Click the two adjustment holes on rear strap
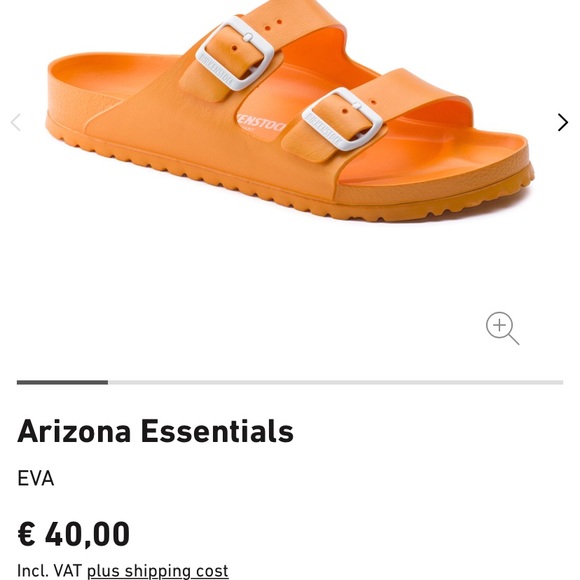 [273, 24]
